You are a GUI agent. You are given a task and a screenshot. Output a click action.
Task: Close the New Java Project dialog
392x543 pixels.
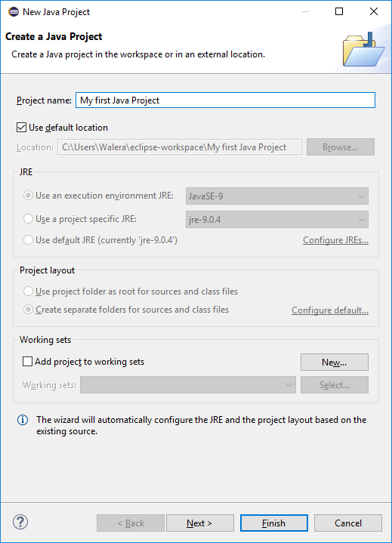[374, 11]
